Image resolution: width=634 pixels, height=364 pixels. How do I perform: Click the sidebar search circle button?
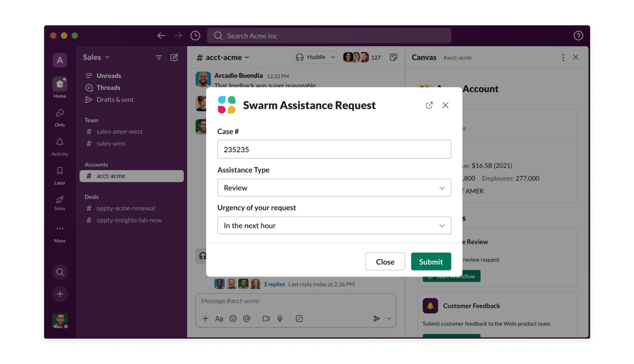coord(60,272)
